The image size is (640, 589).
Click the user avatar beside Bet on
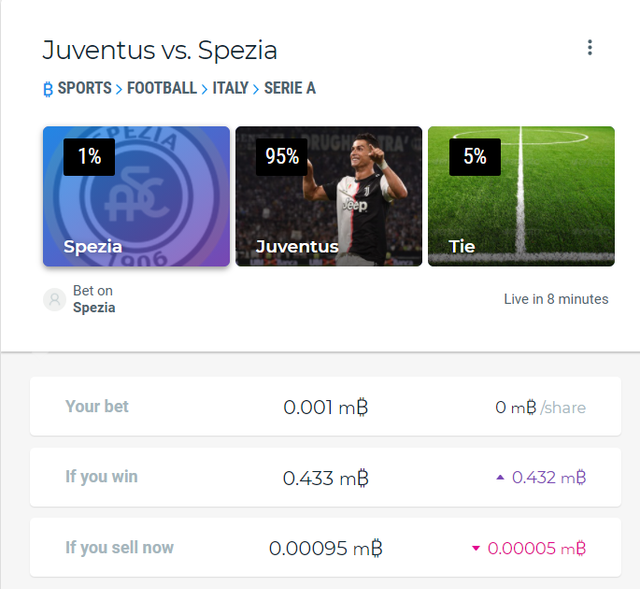55,300
